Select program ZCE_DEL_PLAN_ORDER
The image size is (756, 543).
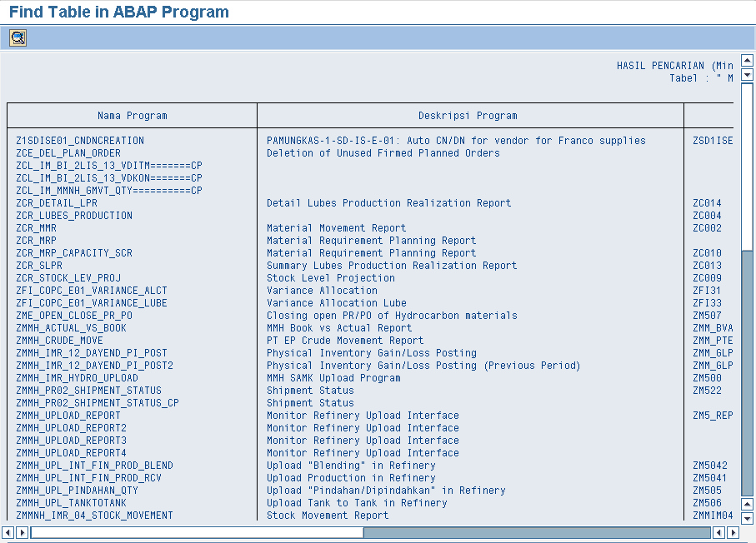[x=68, y=153]
